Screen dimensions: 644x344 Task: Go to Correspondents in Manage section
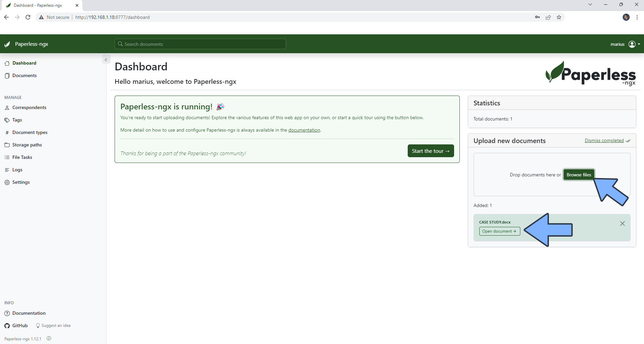(26, 107)
